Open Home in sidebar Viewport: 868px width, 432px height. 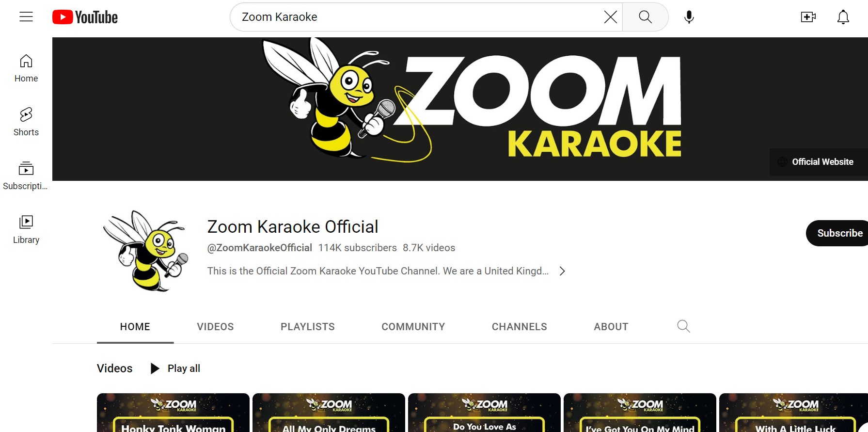click(x=26, y=68)
